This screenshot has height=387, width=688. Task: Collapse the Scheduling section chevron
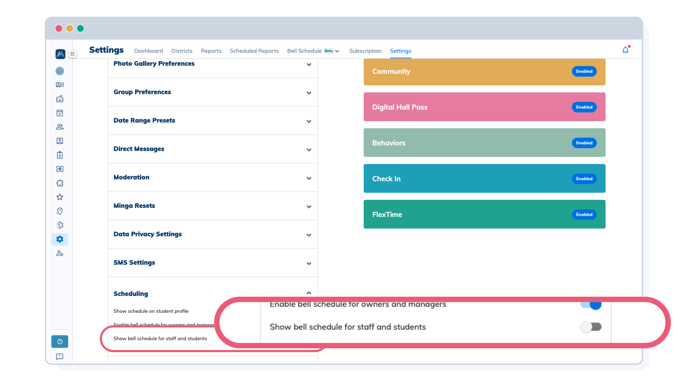tap(309, 293)
